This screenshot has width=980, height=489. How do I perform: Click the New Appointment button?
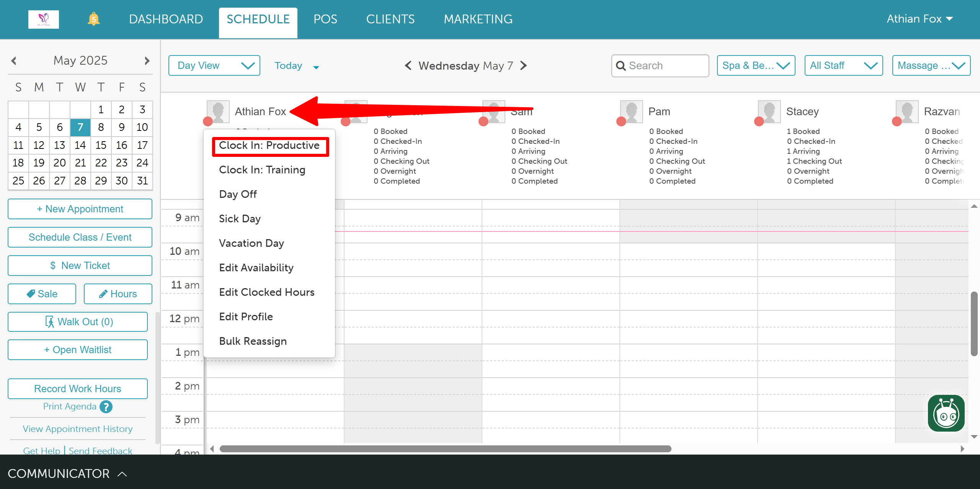click(80, 209)
